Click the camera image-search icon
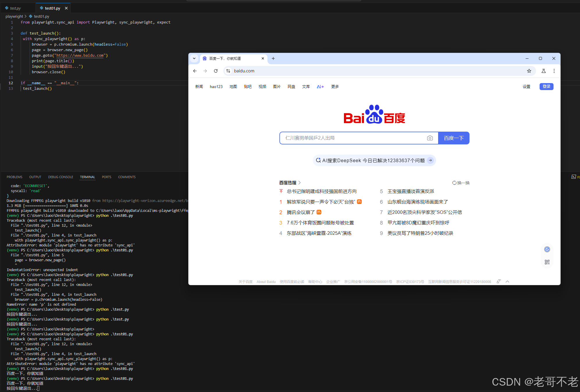 coord(430,138)
